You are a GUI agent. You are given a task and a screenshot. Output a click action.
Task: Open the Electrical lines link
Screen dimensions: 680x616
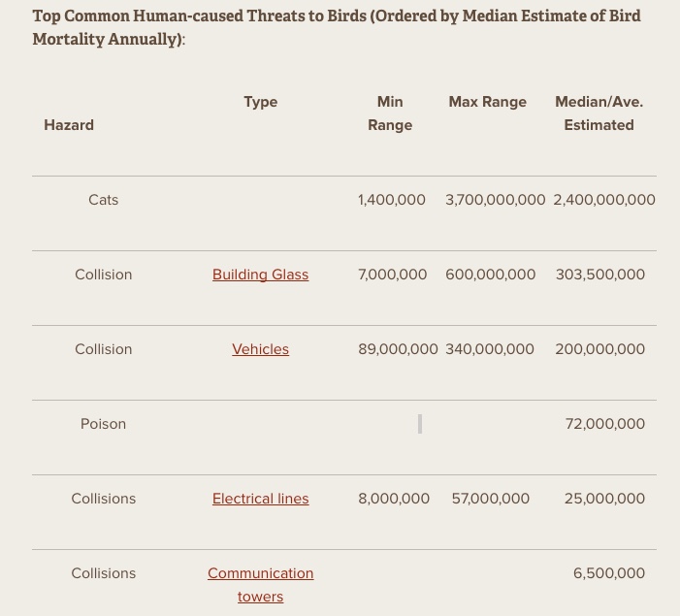260,499
